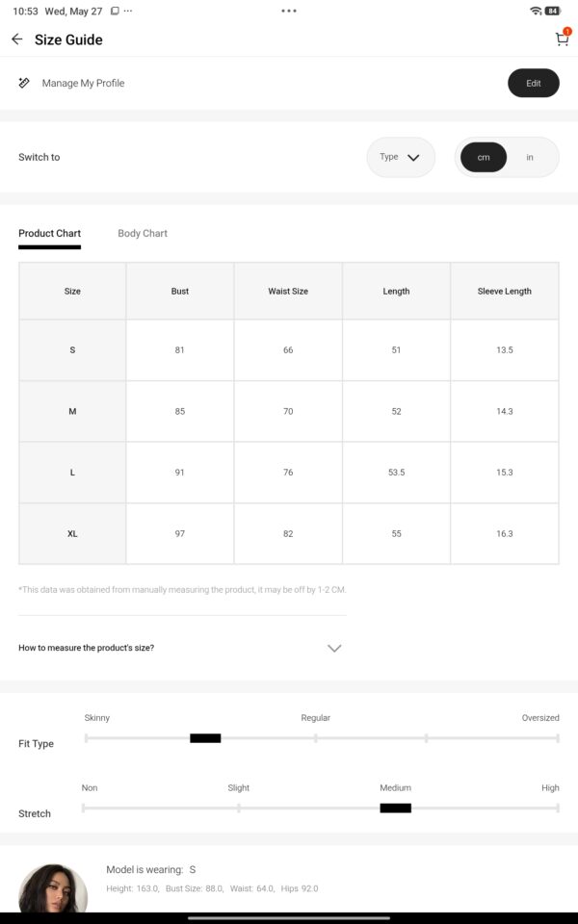
Task: Expand How to measure the product's size
Action: coord(180,648)
